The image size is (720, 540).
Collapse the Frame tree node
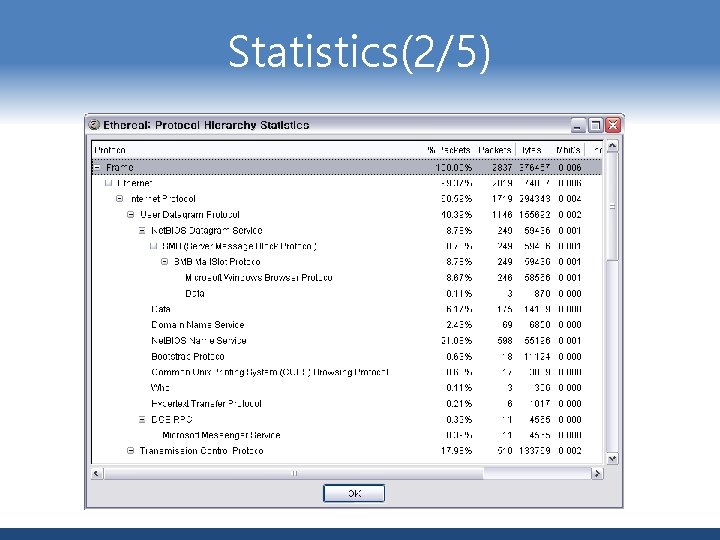(96, 168)
